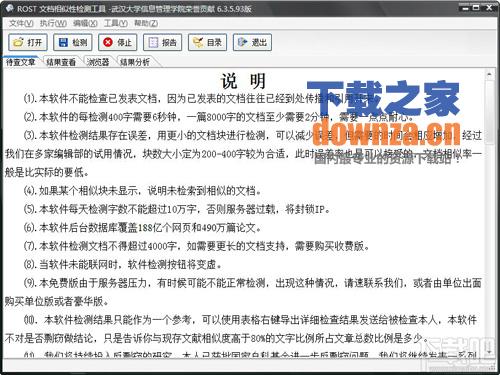The width and height of the screenshot is (500, 375).
Task: Click the scrollbar down arrow
Action: (x=489, y=352)
